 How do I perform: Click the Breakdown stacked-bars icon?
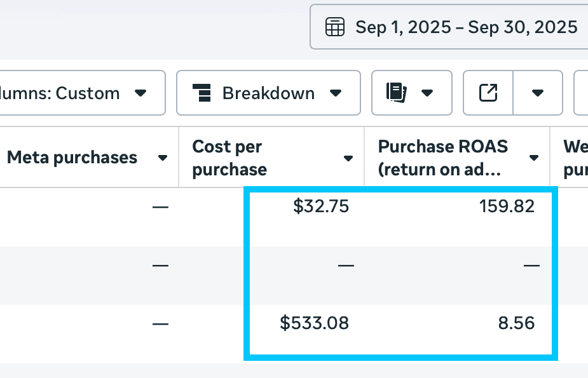[202, 93]
